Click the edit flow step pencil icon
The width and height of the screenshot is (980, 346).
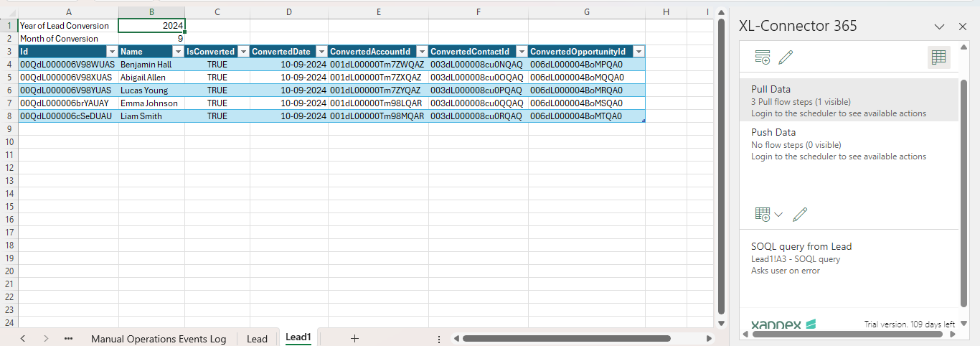(x=801, y=214)
